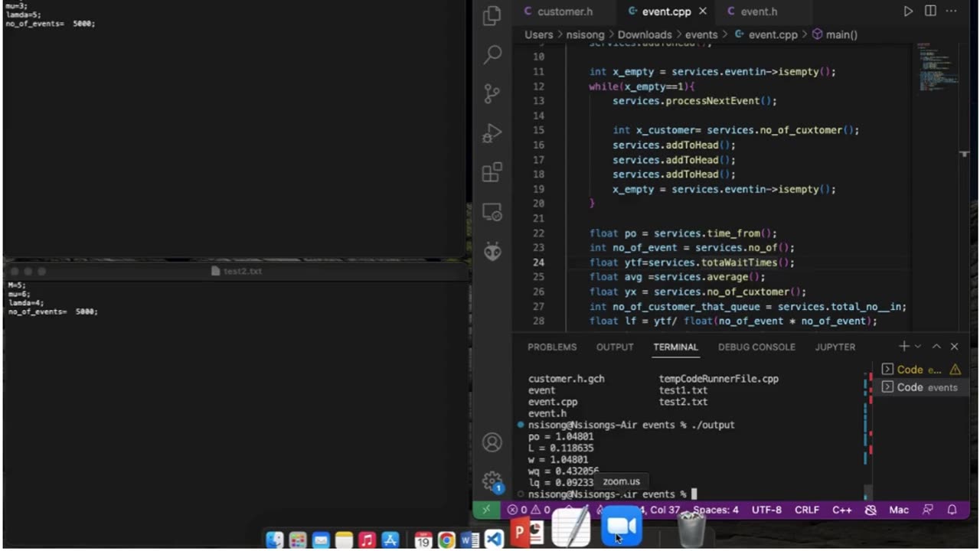Screen dimensions: 980x551
Task: Open the DEBUG CONSOLE panel tab
Action: pyautogui.click(x=756, y=347)
